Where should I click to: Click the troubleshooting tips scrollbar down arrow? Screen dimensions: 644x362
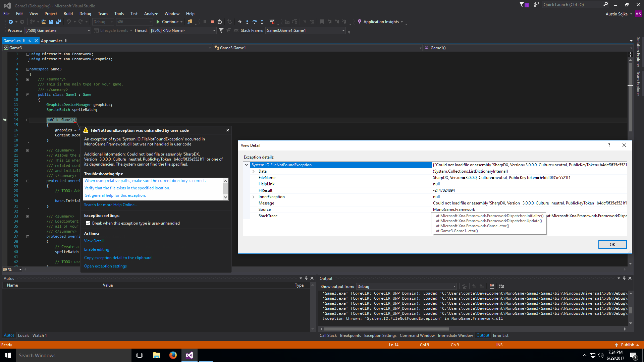pos(226,197)
